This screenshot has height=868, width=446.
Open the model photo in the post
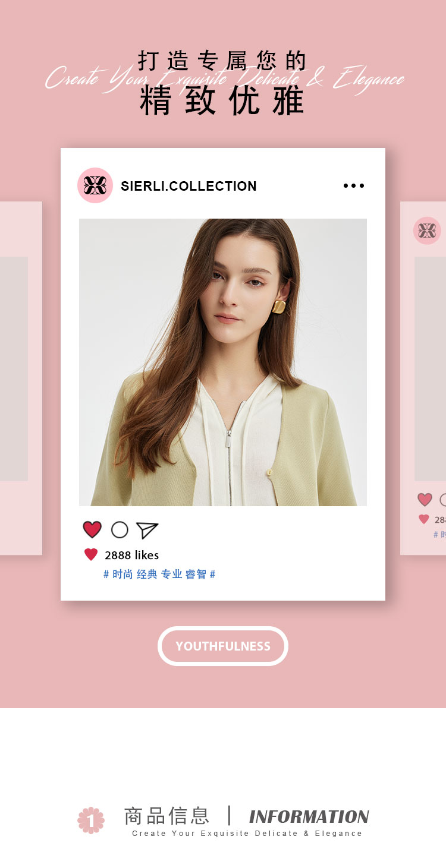pos(223,362)
